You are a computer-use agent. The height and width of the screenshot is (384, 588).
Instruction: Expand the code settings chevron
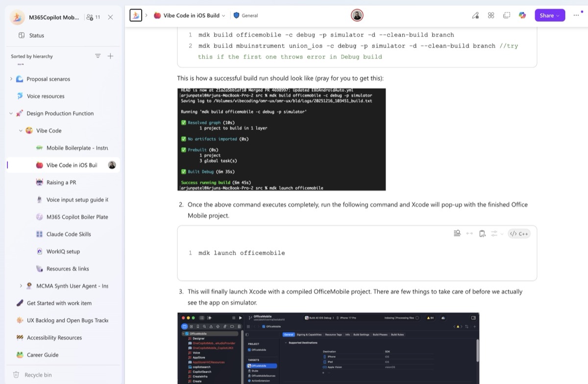502,234
